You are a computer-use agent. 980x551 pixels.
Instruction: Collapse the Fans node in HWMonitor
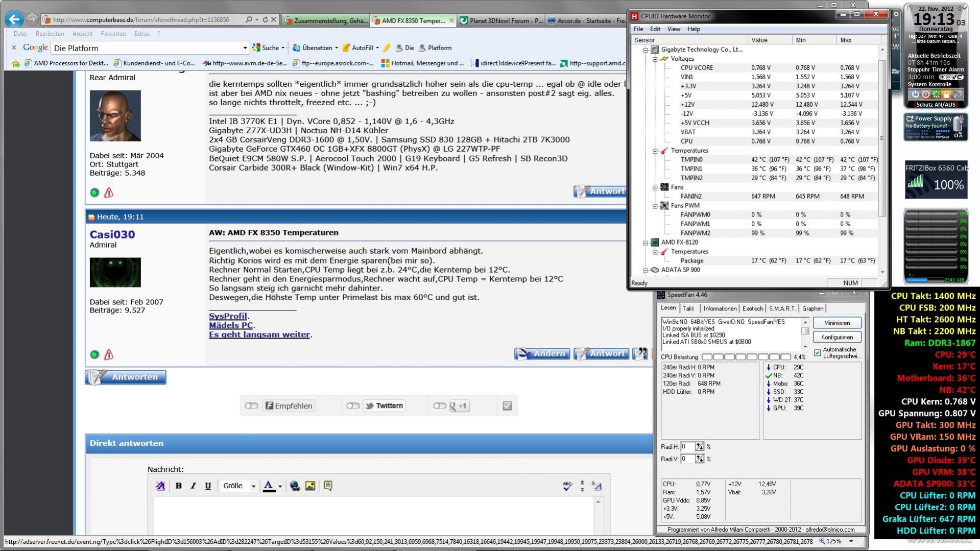[x=655, y=187]
